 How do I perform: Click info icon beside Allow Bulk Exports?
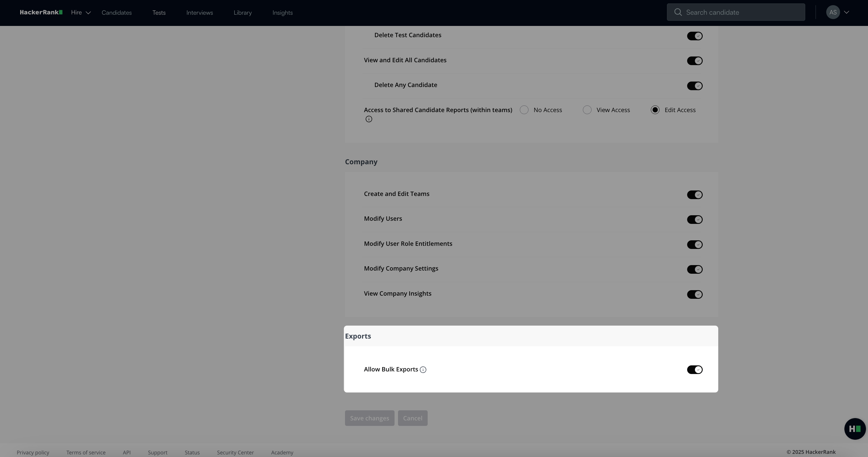423,370
